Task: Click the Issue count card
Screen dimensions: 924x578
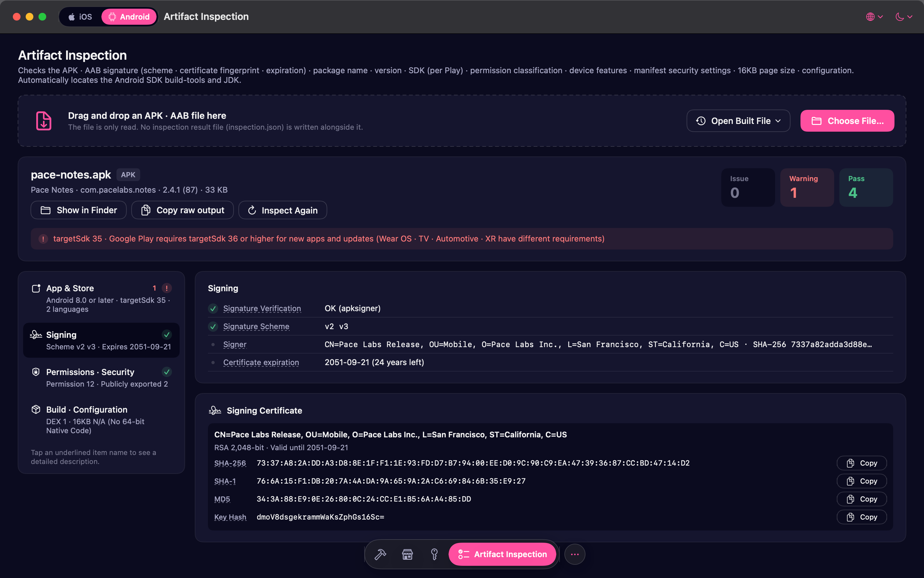Action: click(748, 188)
